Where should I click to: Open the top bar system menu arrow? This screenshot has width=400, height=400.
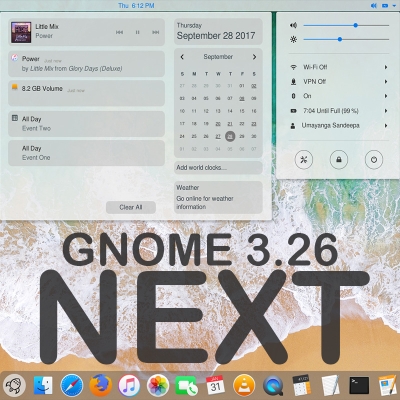tap(394, 6)
